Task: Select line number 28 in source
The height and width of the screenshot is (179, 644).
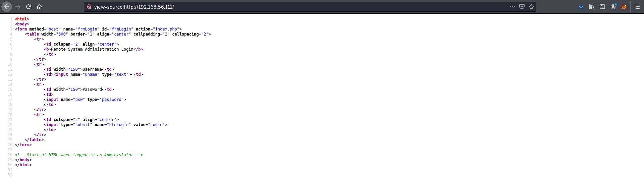Action: pos(10,155)
